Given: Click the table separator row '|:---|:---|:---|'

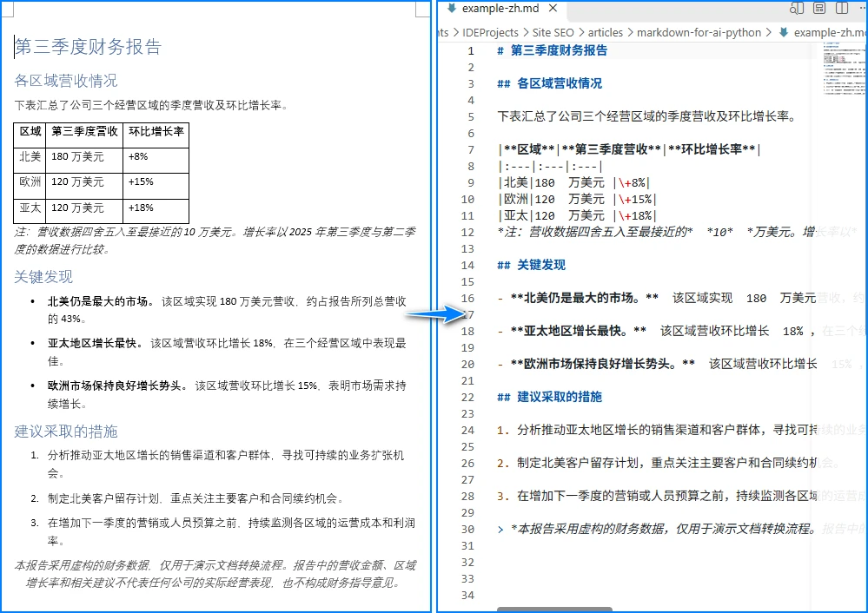Looking at the screenshot, I should coord(550,166).
